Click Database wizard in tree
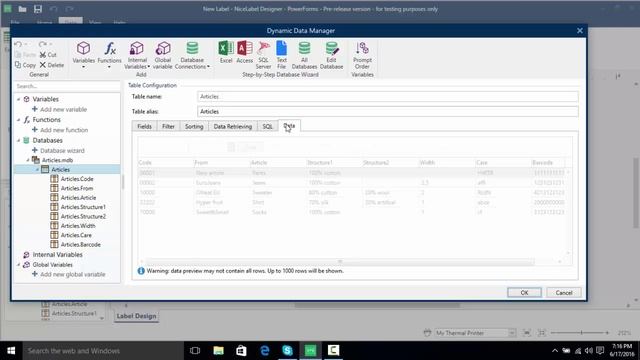This screenshot has width=640, height=360. click(x=58, y=150)
